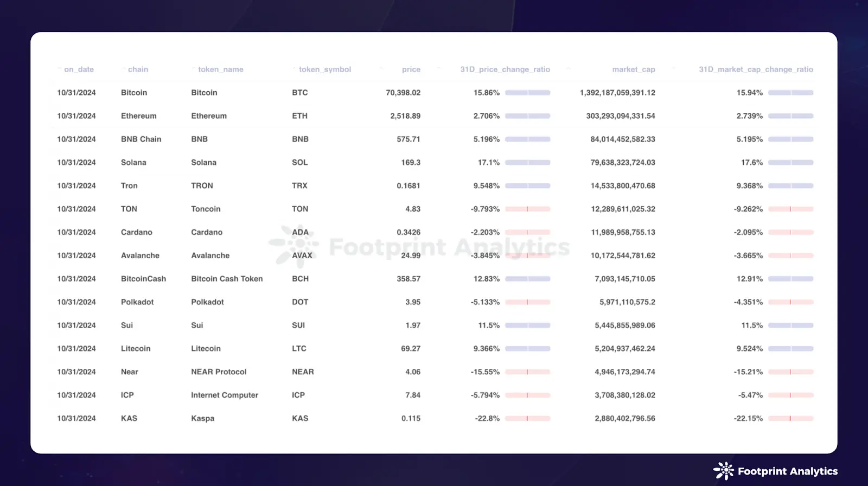This screenshot has width=868, height=486.
Task: Sort by the on_date column header
Action: (79, 69)
